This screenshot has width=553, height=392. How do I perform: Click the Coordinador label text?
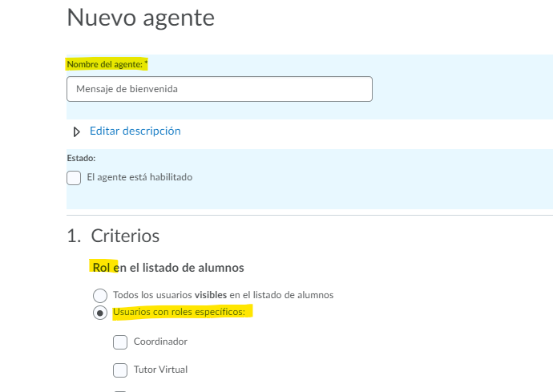point(160,341)
